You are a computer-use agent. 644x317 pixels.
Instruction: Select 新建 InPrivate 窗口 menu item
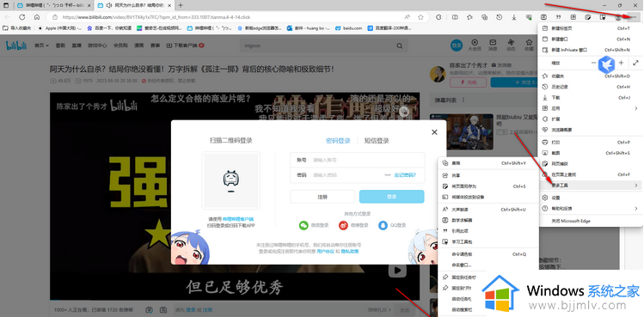click(590, 50)
